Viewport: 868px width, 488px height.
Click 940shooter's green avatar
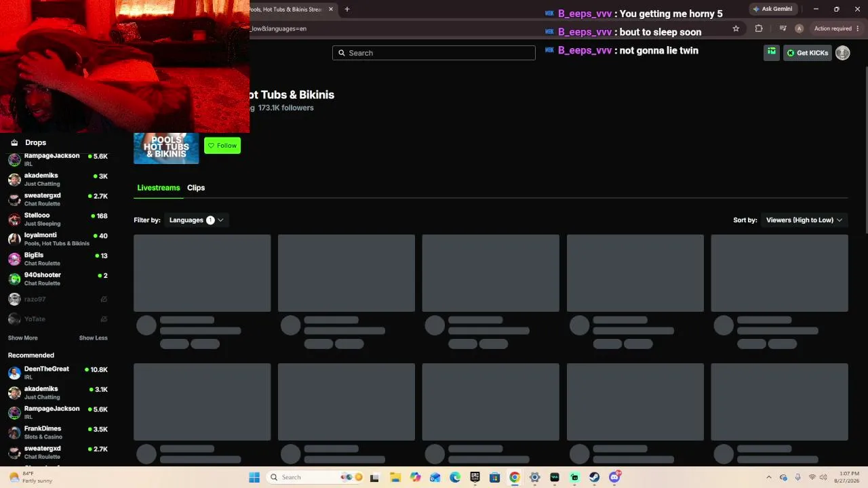[14, 279]
